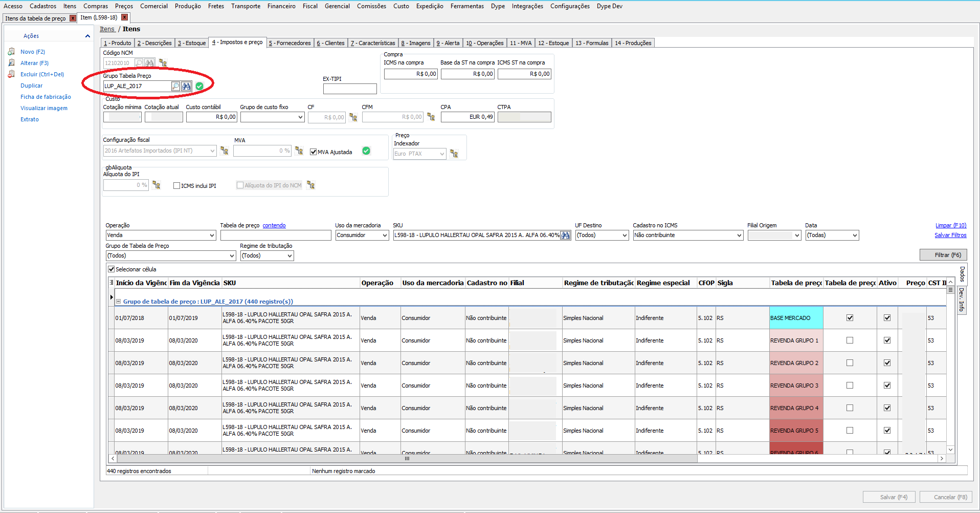Viewport: 980px width, 513px height.
Task: Click the icon beside the Alíquota do IPI field
Action: (156, 185)
